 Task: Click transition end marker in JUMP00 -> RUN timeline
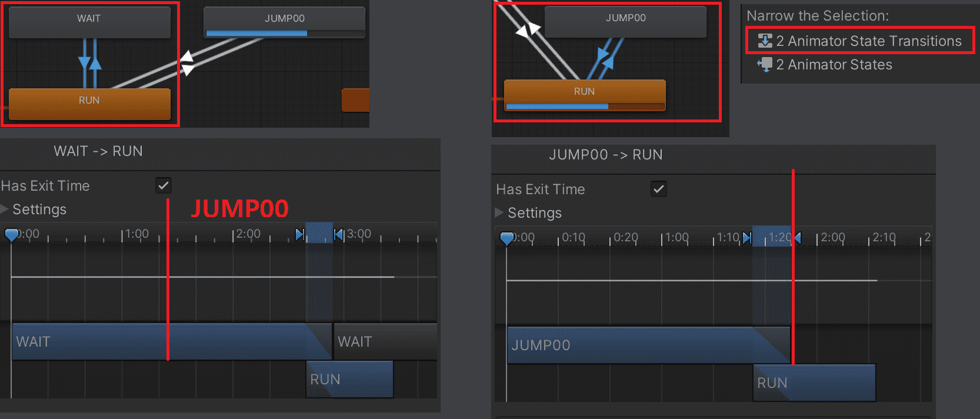pos(797,238)
